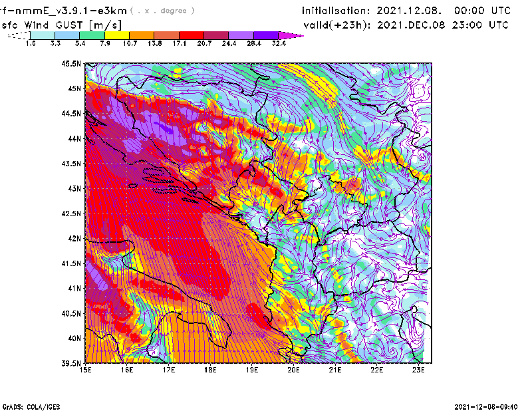Select the bright red legend swatch between 17.1 and 20.7
This screenshot has width=532, height=411.
(x=192, y=35)
